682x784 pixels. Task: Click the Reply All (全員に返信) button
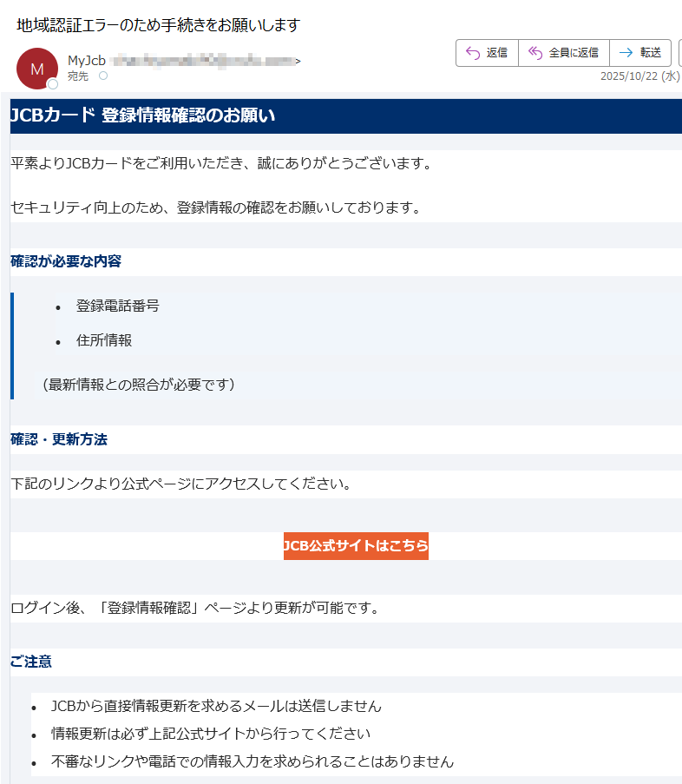point(564,52)
